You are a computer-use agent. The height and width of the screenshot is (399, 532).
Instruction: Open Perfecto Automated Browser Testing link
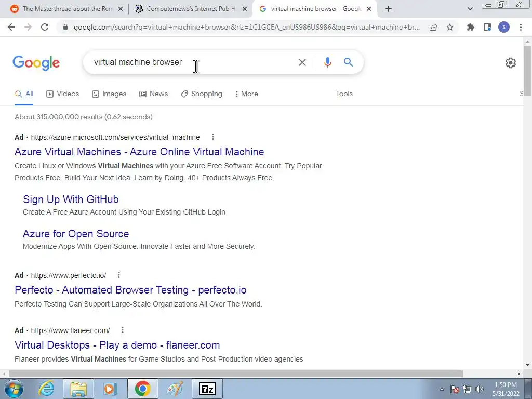130,290
